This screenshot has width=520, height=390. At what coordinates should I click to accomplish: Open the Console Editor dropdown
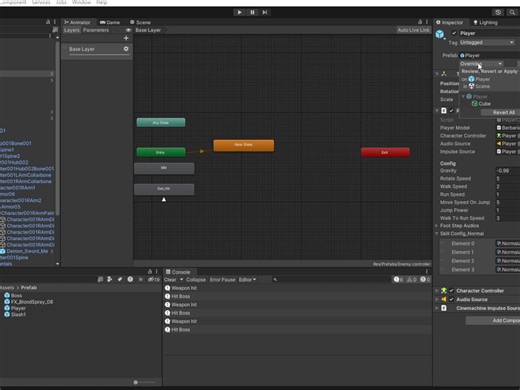coord(247,280)
